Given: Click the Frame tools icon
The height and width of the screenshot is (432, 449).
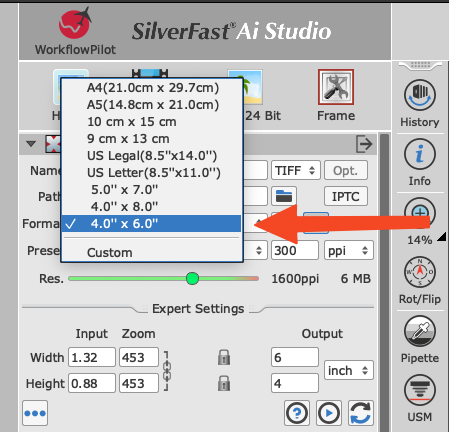Looking at the screenshot, I should coord(336,87).
